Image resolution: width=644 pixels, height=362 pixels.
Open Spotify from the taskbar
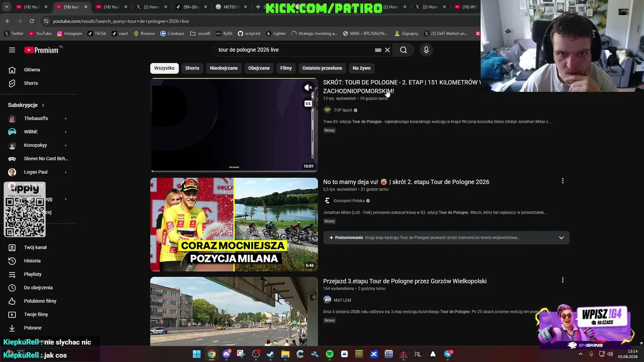click(x=330, y=354)
